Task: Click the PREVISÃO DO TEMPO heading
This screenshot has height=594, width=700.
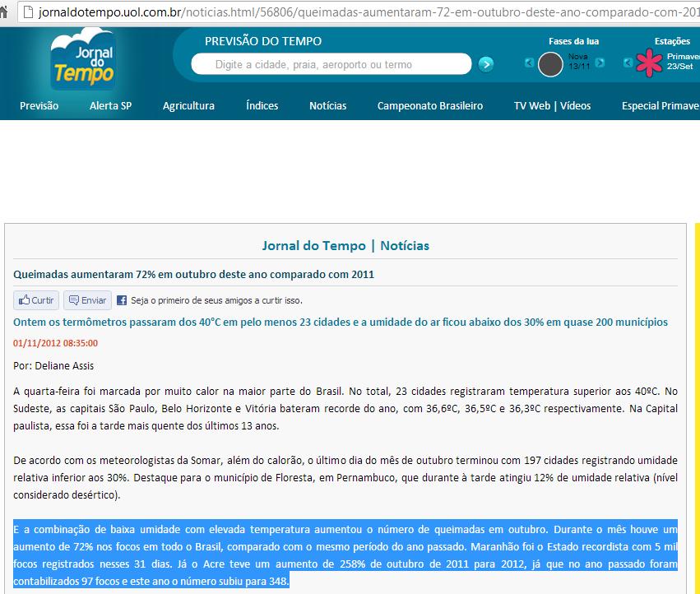Action: 263,41
